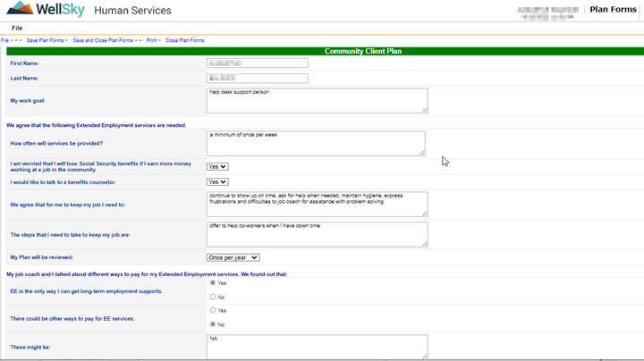Open the File menu
The width and height of the screenshot is (644, 361).
17,29
